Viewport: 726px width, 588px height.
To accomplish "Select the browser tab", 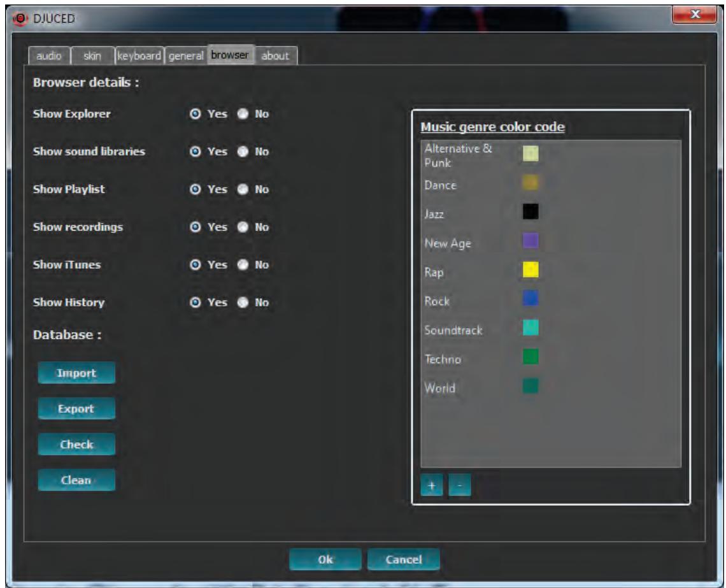I will tap(230, 55).
